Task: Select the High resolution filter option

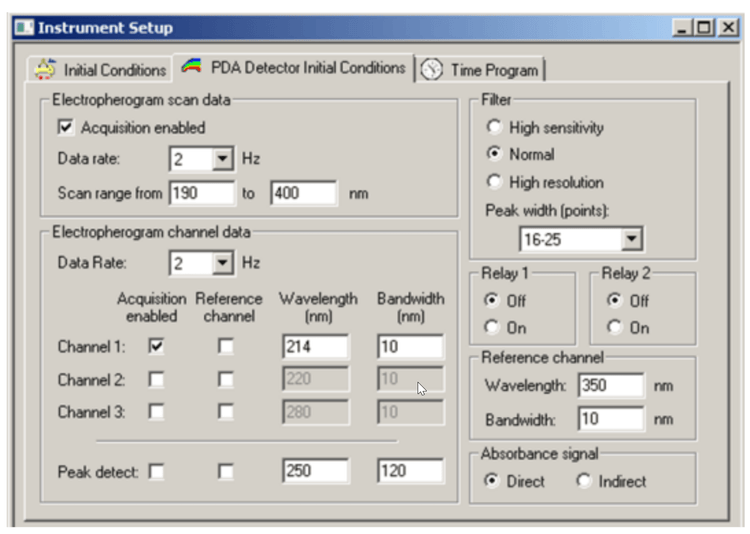Action: 494,182
